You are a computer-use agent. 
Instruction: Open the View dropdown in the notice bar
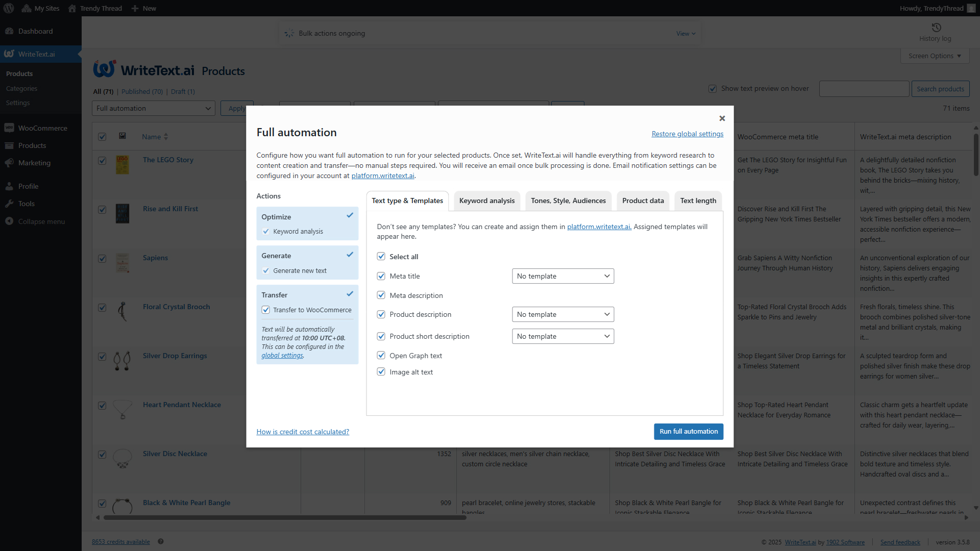pyautogui.click(x=685, y=33)
